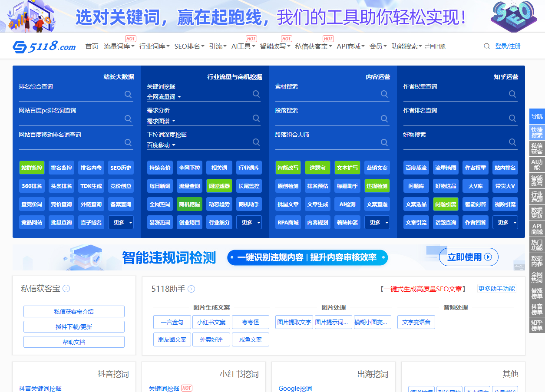Click search icon for 关键词挖掘

pos(256,94)
